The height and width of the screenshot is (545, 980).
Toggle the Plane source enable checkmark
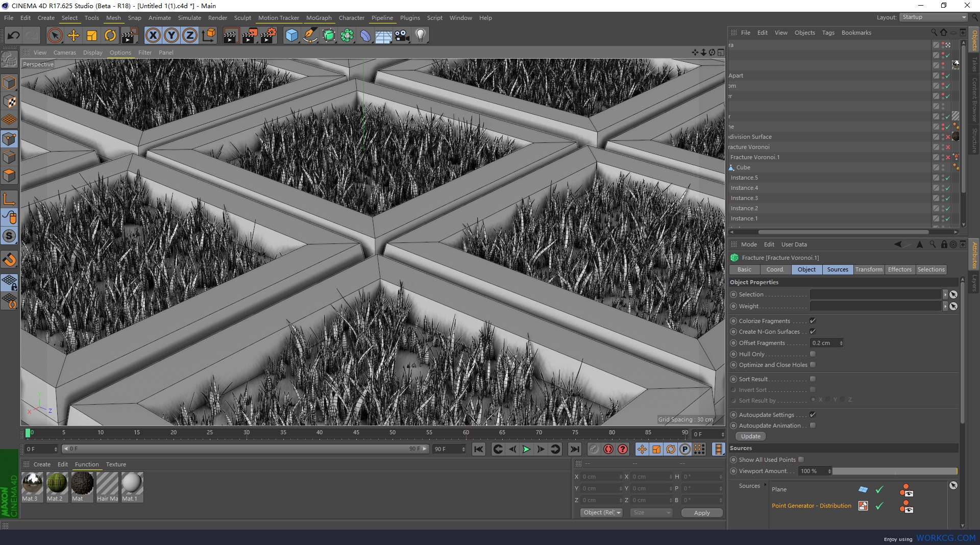(x=879, y=489)
